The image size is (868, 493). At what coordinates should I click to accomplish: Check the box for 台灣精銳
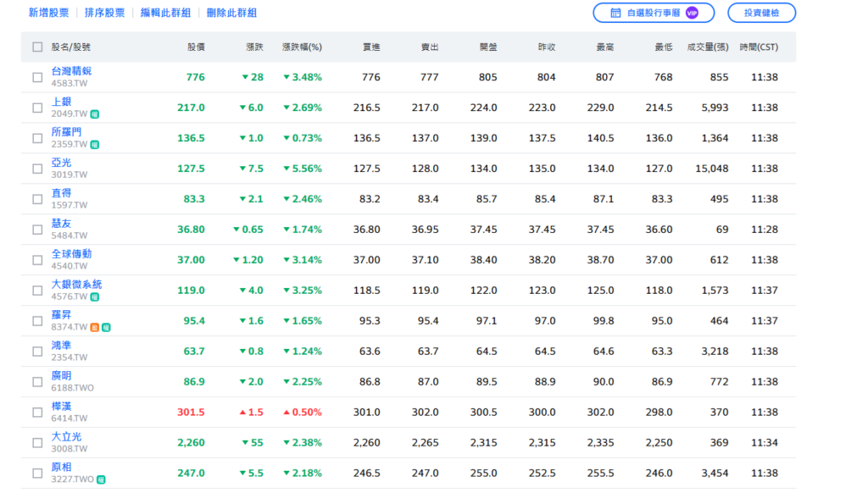coord(37,77)
